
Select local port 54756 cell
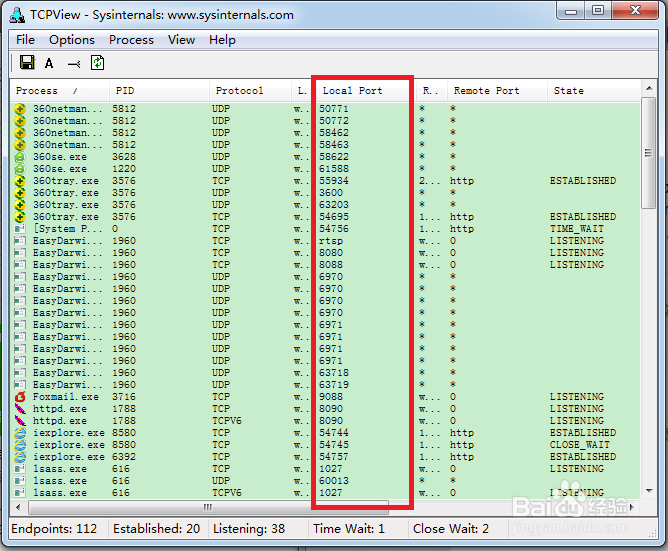click(334, 229)
